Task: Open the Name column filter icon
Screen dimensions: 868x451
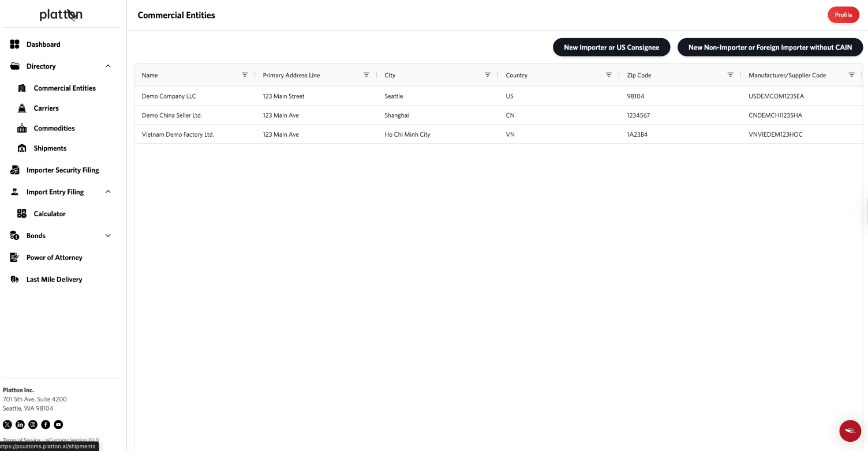Action: click(x=245, y=75)
